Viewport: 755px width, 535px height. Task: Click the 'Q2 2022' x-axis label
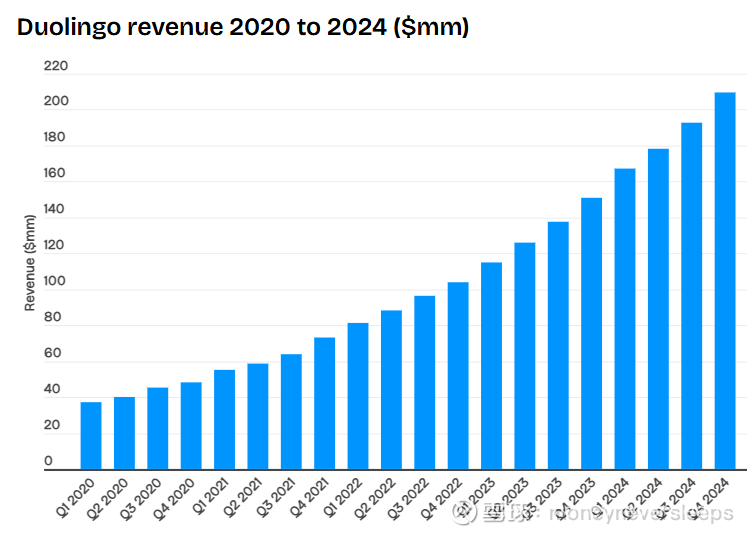pos(375,498)
